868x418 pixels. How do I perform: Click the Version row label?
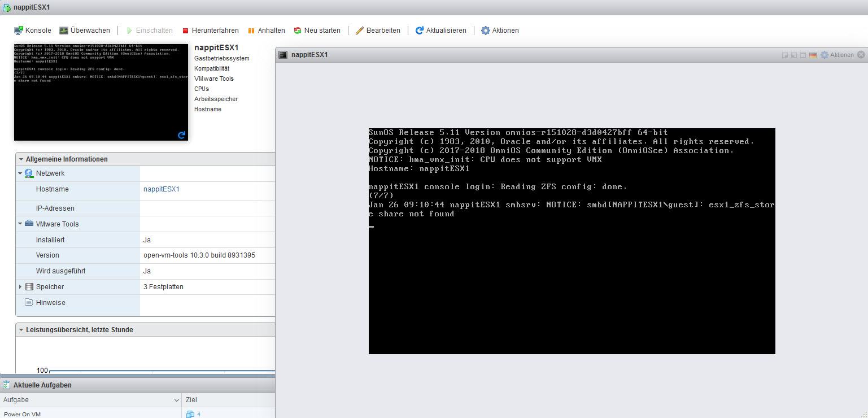point(47,255)
